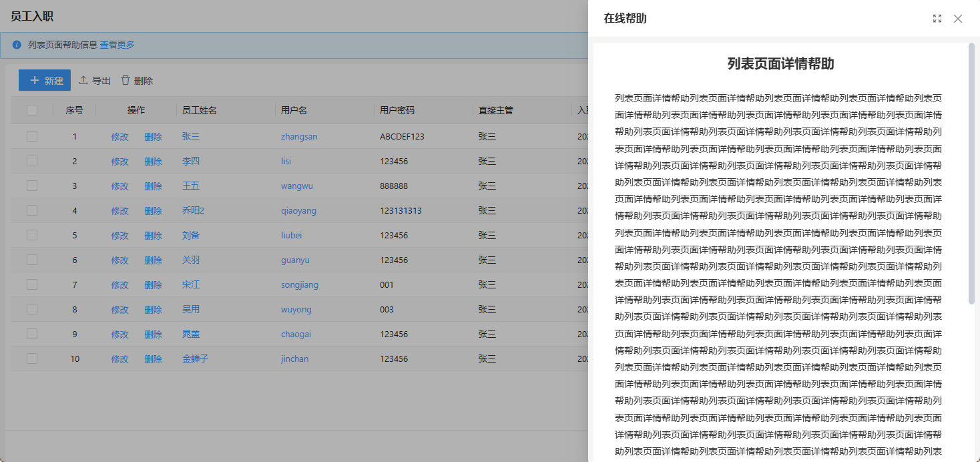Tick the checkbox for row 10

point(32,359)
